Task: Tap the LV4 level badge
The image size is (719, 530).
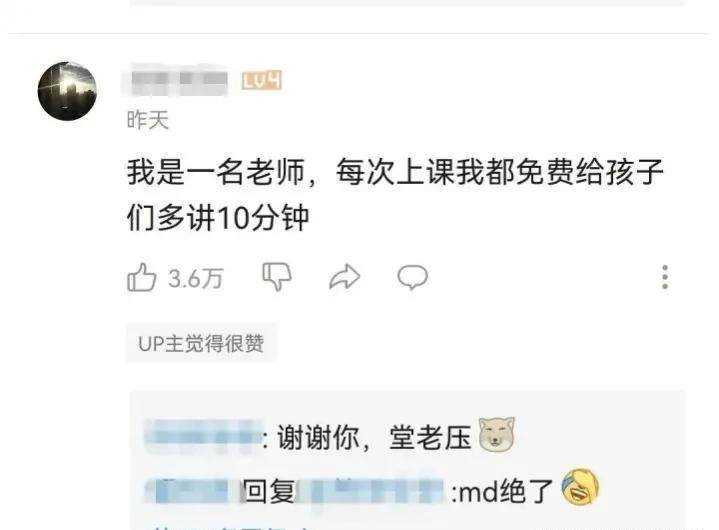Action: point(261,81)
